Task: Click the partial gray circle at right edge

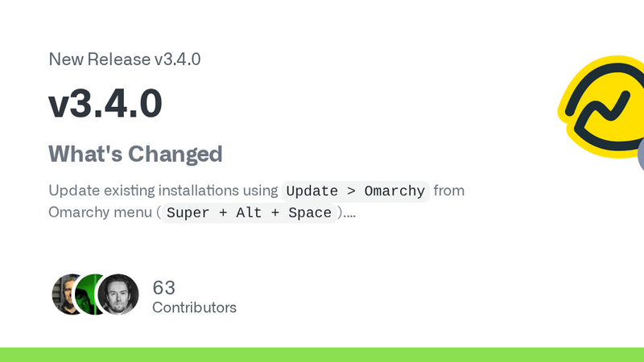Action: [641, 153]
